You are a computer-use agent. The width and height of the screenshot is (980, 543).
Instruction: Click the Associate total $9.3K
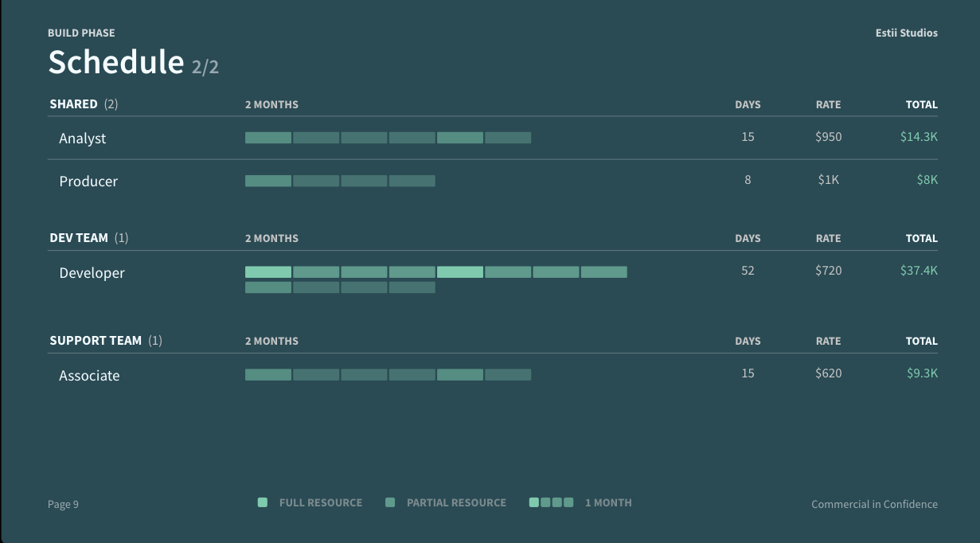click(x=922, y=373)
